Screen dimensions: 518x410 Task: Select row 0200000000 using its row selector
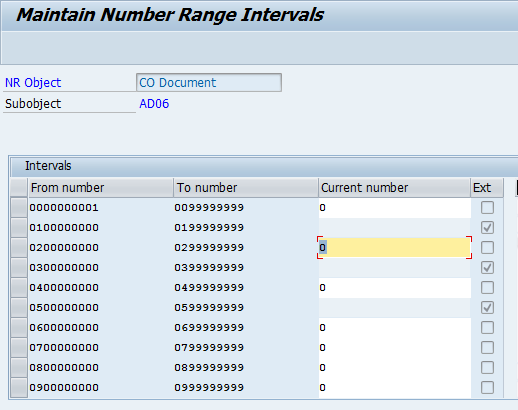point(19,248)
